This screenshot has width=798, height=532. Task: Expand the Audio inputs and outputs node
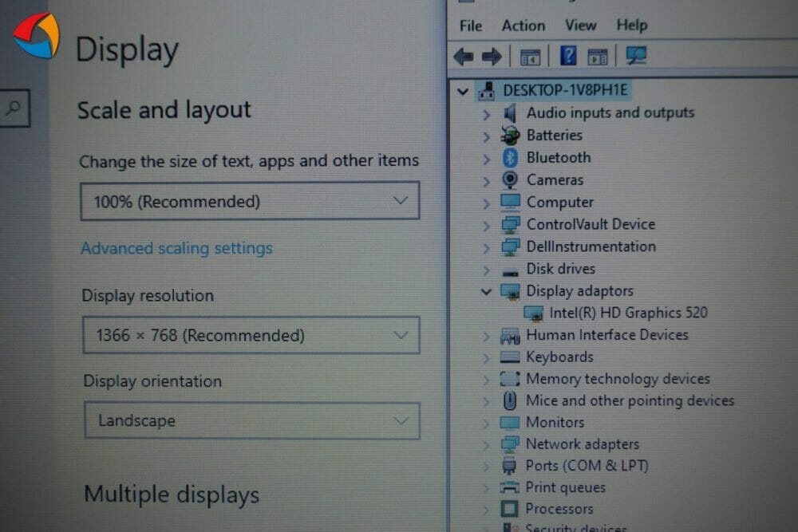click(486, 114)
